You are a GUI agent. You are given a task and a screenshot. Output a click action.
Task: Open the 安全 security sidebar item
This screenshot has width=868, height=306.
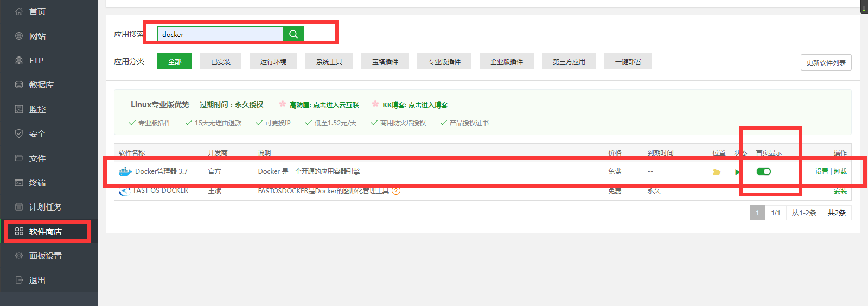49,133
